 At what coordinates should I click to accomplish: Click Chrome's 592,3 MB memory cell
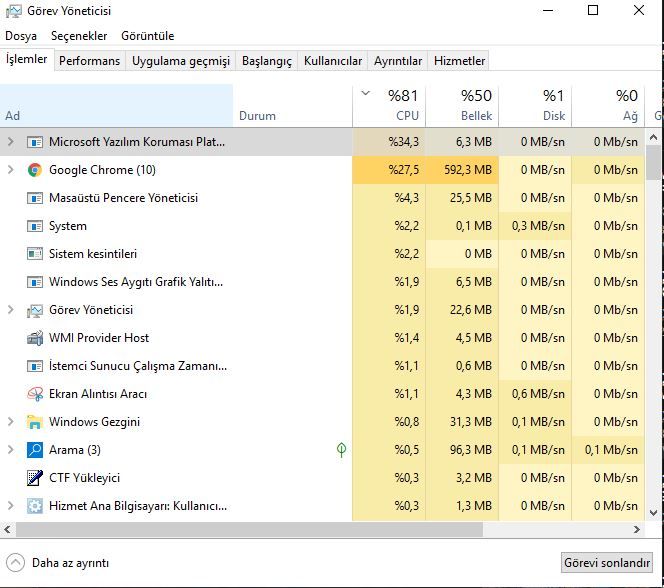coord(462,170)
